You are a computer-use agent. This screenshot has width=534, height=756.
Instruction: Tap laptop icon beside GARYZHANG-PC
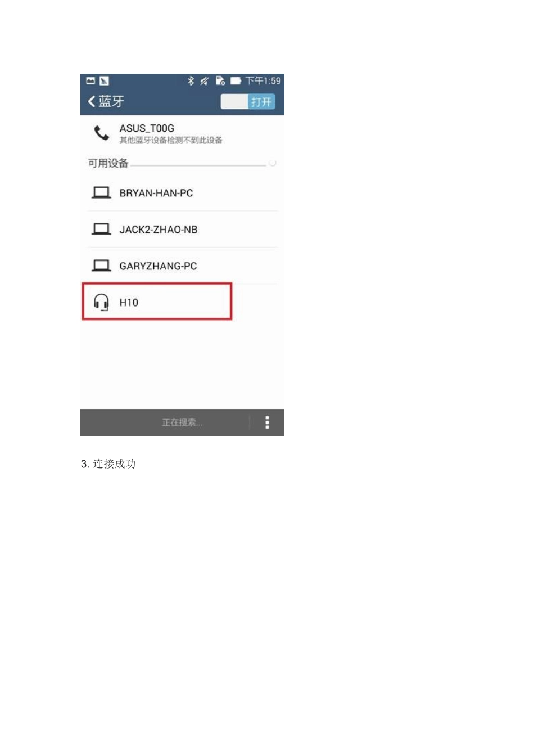(101, 265)
